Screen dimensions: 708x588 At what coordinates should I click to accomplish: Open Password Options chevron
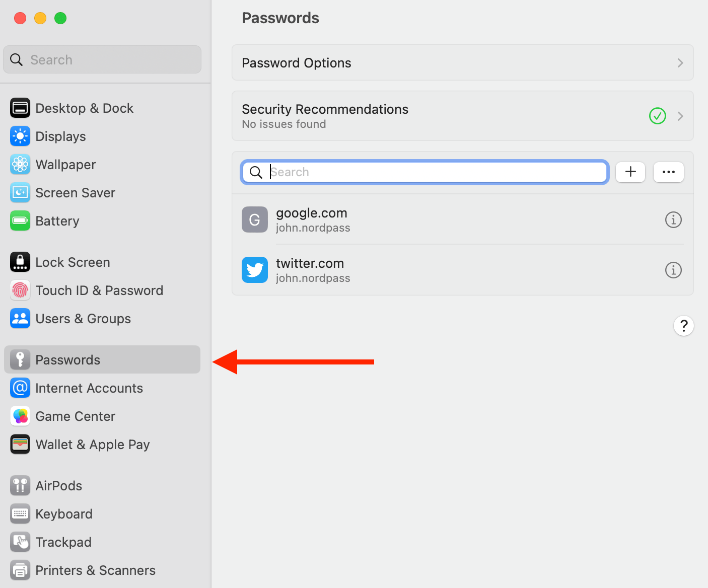[680, 62]
